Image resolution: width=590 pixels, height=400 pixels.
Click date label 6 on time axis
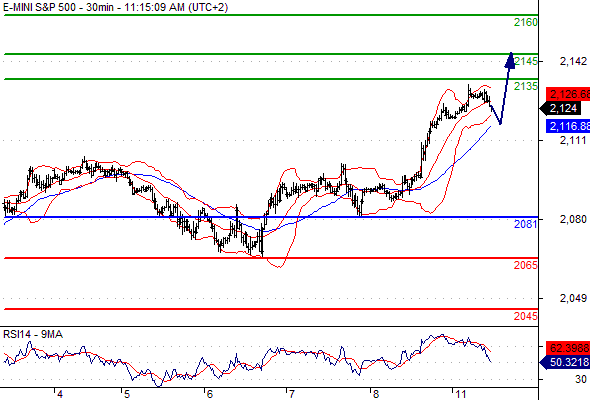pyautogui.click(x=210, y=394)
